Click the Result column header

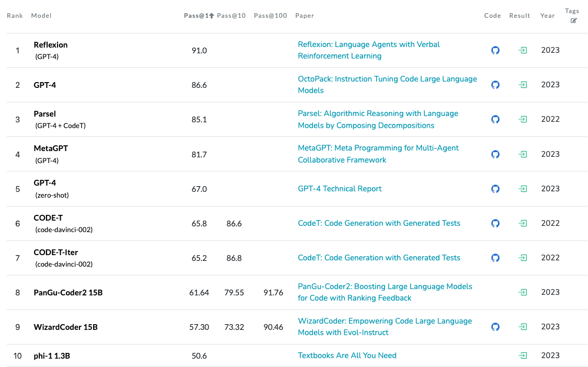[x=519, y=15]
